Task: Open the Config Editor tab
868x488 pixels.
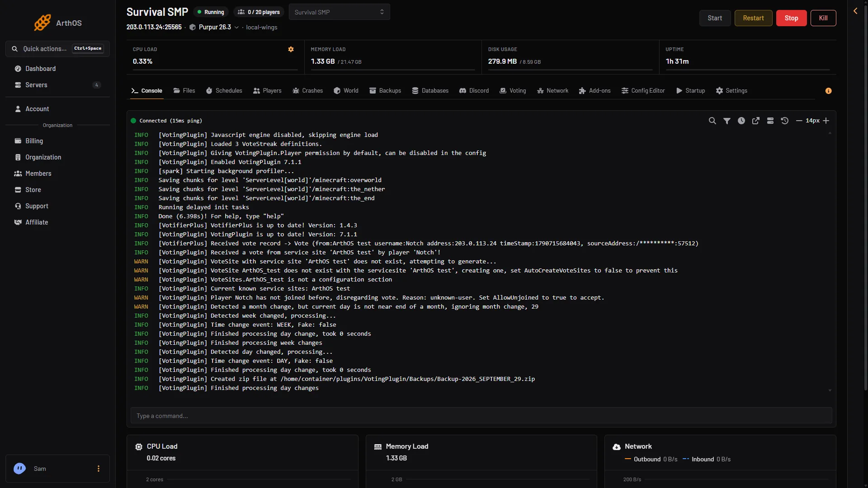Action: click(643, 91)
